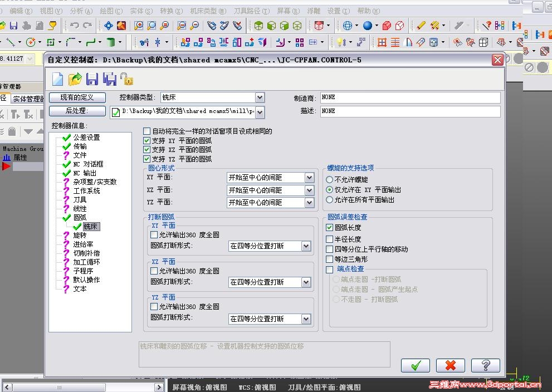Click the zoom out magnifier with minus box

181,26
